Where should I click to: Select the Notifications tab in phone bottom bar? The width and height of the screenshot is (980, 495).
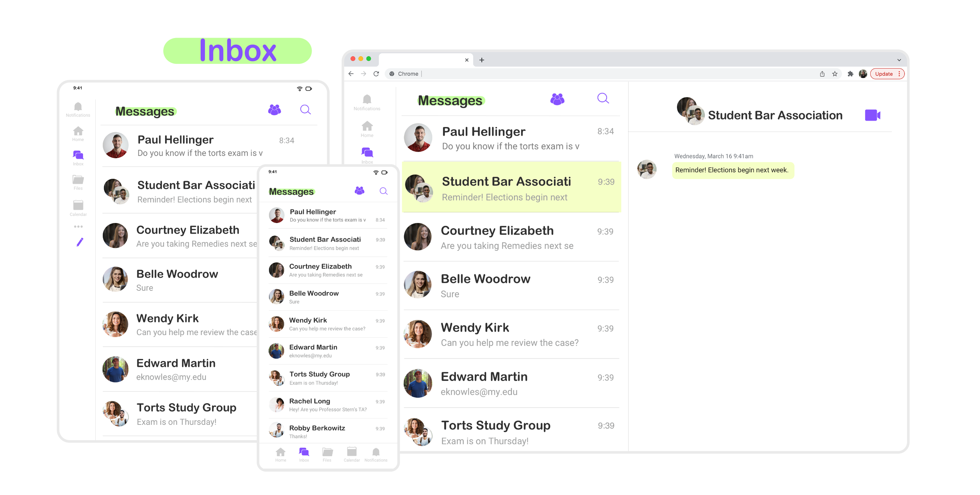click(376, 454)
